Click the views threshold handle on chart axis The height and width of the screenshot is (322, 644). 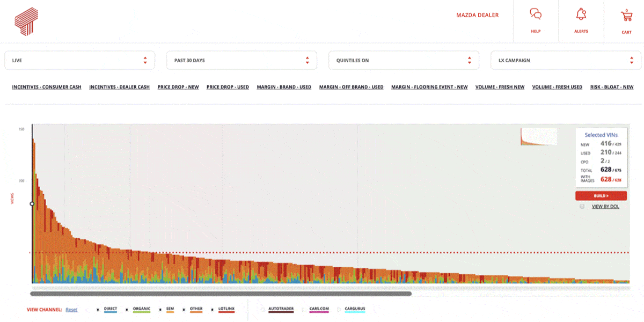32,204
